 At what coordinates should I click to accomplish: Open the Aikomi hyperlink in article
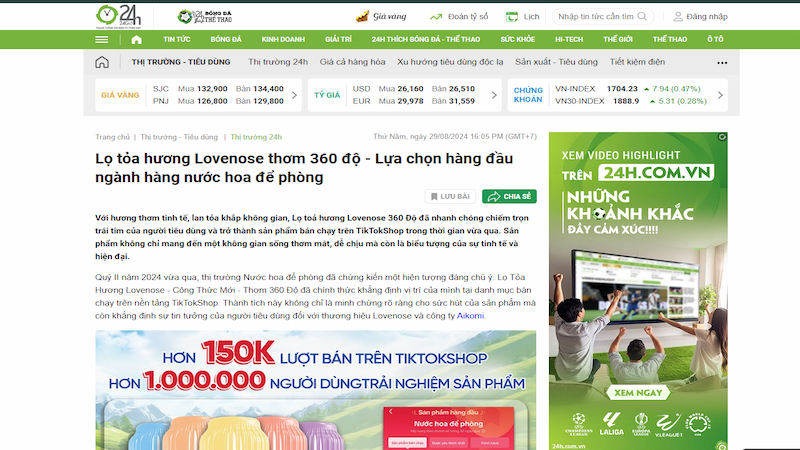coord(470,316)
